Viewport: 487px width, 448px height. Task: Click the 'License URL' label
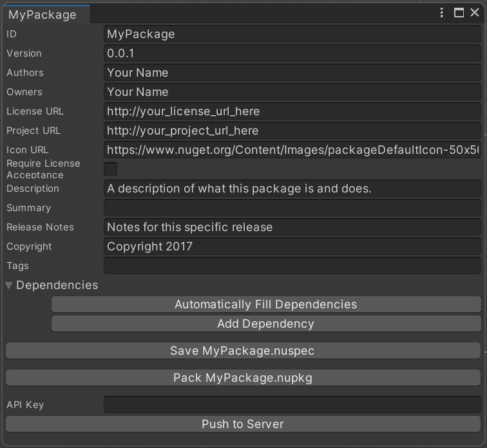35,111
